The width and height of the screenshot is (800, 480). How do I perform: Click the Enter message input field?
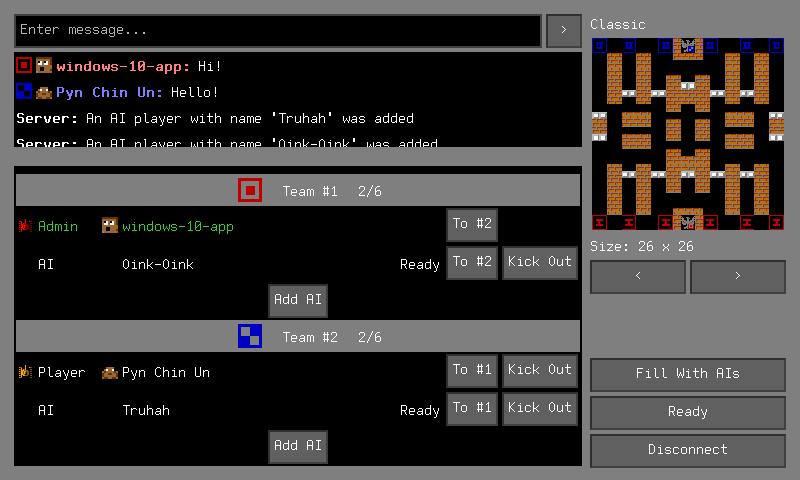tap(278, 30)
